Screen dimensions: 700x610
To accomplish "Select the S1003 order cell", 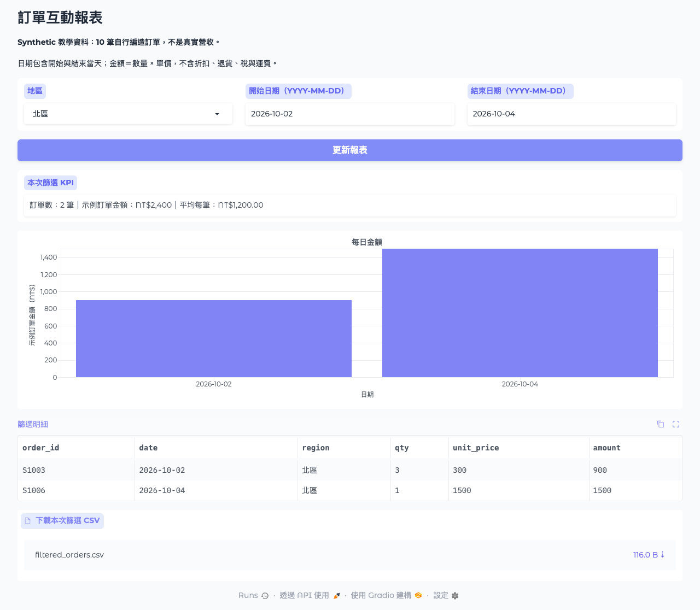I will tap(76, 470).
